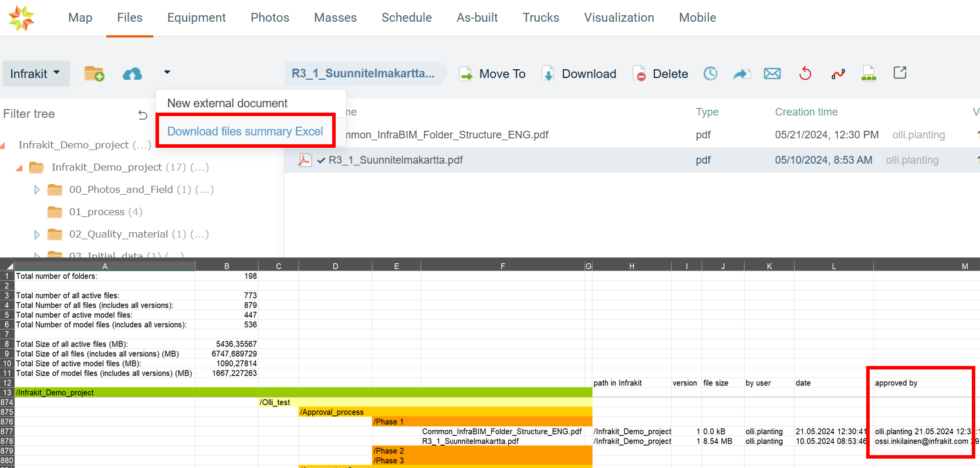Click the R3_1_Suunnitelmakartta... breadcrumb chip
This screenshot has width=980, height=468.
click(363, 73)
